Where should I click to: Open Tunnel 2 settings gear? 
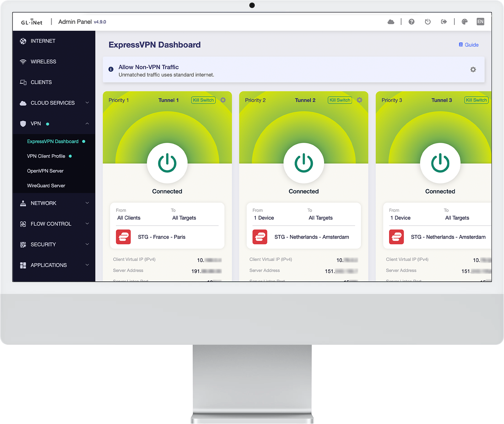[360, 100]
